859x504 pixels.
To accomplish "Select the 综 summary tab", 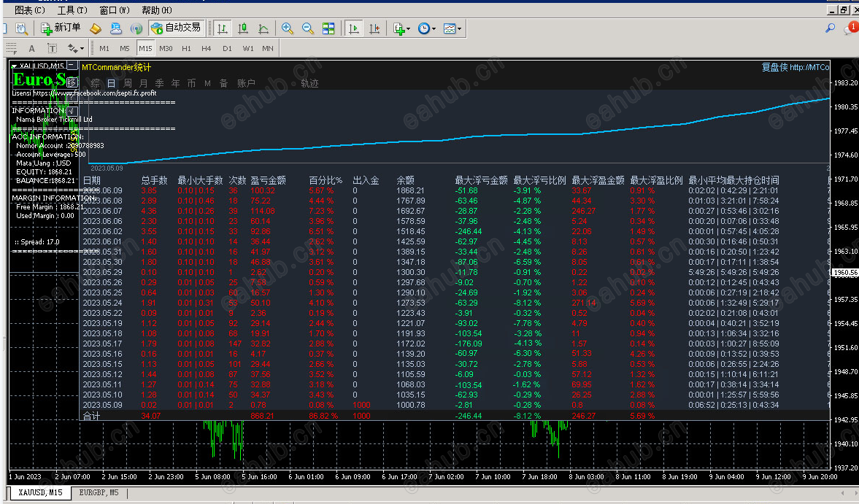I will [96, 83].
